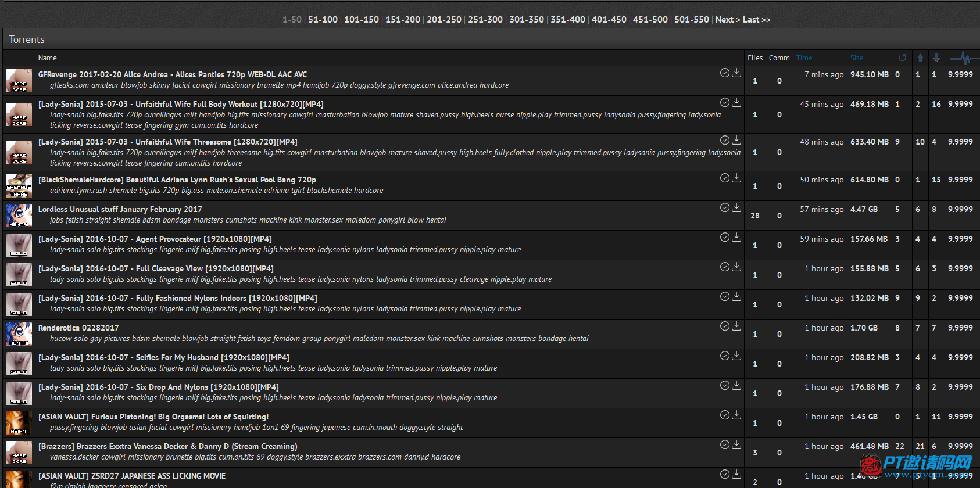Open the Renderotica 02282017 torrent title
Viewport: 980px width, 488px height.
click(78, 328)
